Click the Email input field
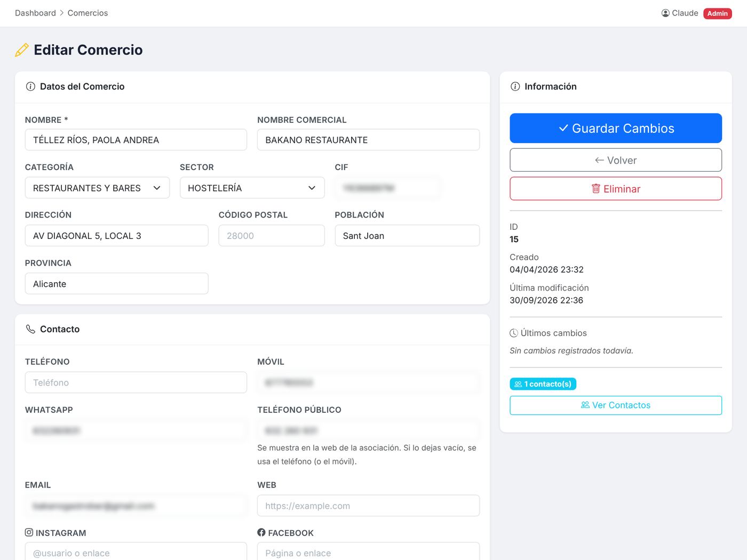Viewport: 747px width, 560px height. tap(136, 506)
